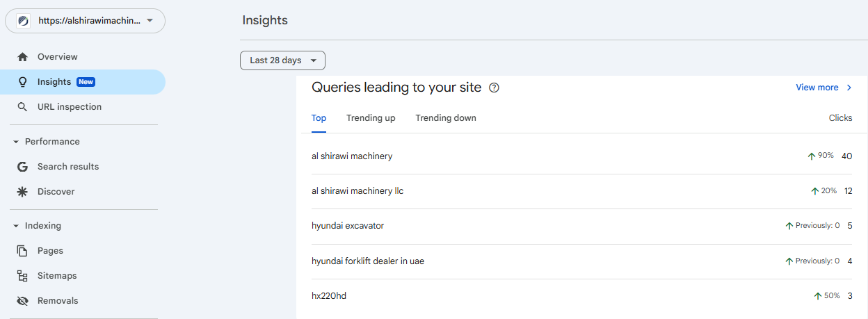Image resolution: width=868 pixels, height=319 pixels.
Task: Select the Top queries tab
Action: point(319,118)
